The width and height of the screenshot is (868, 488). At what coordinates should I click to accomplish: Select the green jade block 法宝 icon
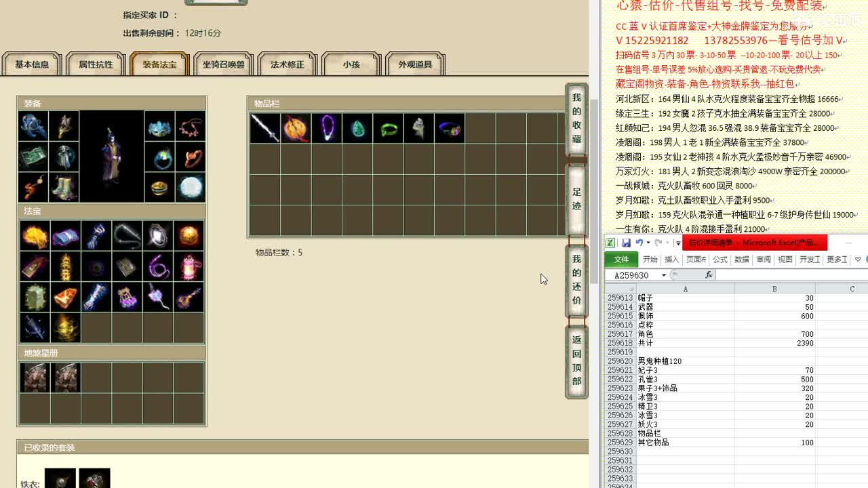pos(35,298)
